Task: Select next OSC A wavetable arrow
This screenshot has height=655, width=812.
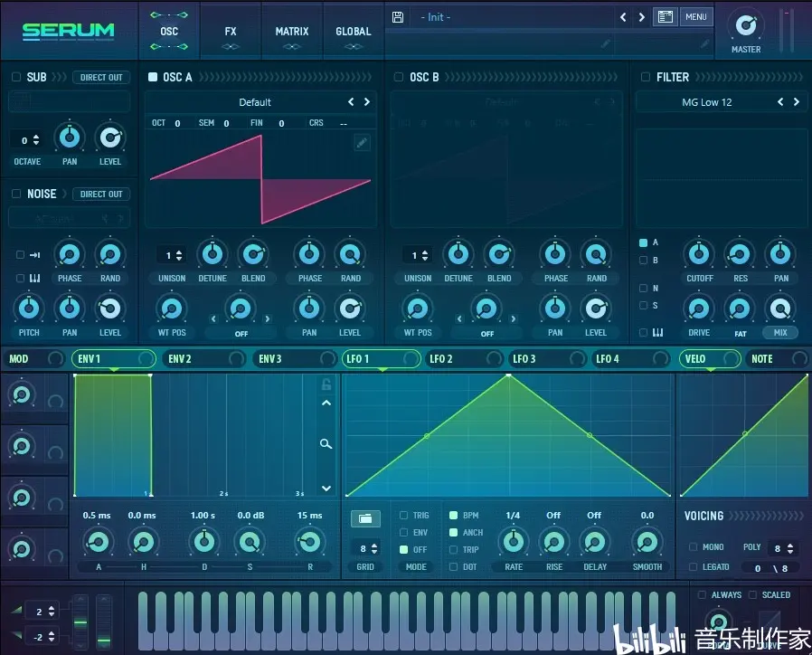Action: 366,102
